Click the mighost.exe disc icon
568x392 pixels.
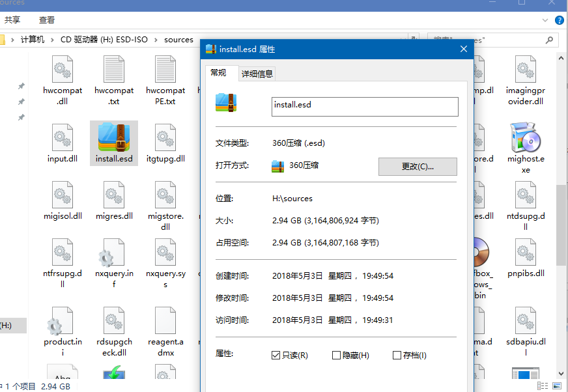[x=525, y=137]
